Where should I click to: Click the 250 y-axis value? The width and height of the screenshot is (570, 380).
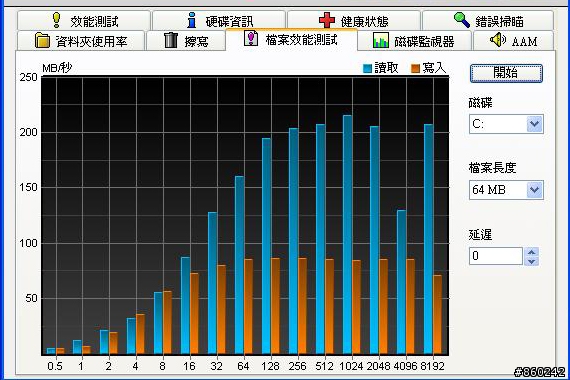29,77
